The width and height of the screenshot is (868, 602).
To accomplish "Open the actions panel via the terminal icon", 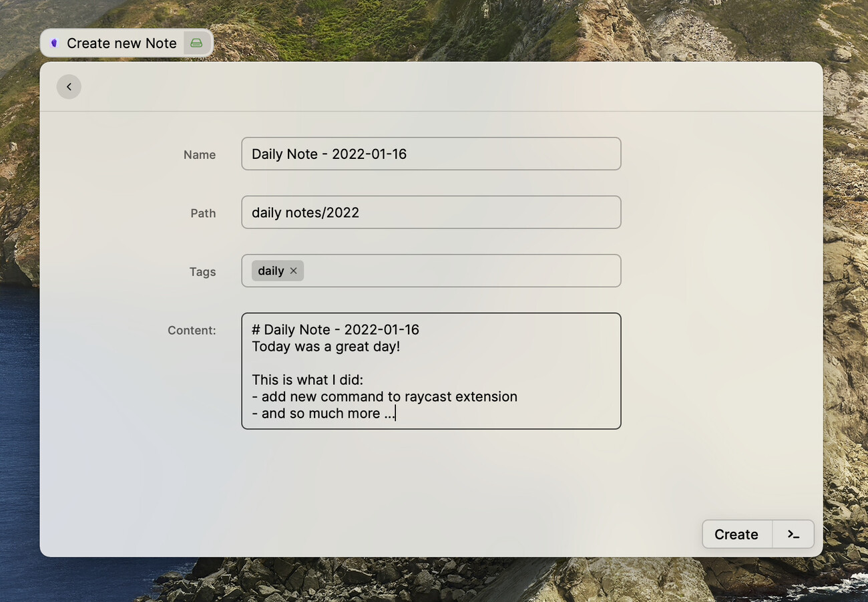I will tap(793, 534).
